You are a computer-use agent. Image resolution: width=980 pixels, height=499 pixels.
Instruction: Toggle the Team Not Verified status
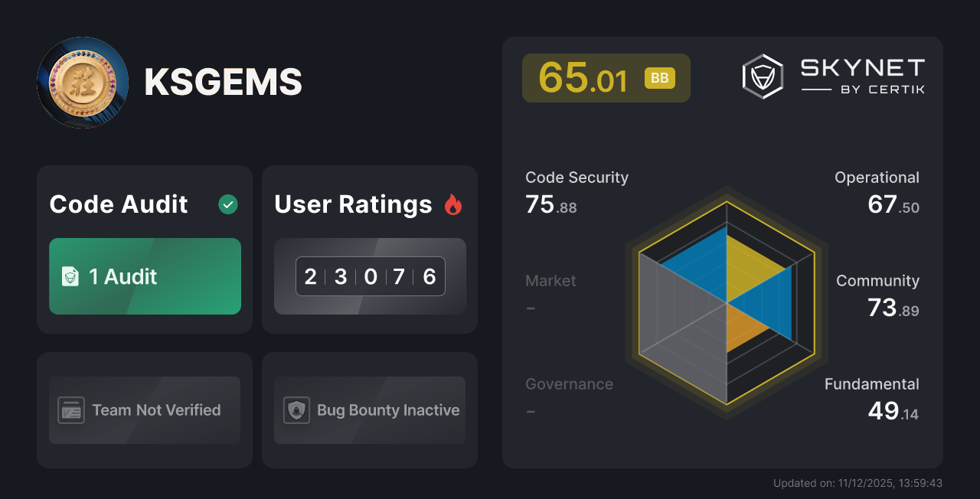pyautogui.click(x=145, y=410)
